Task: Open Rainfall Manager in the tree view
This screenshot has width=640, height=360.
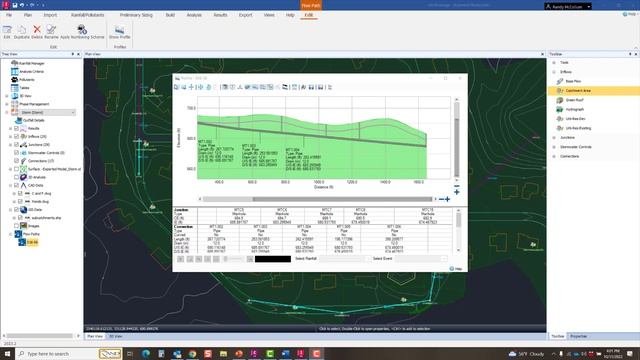Action: pyautogui.click(x=28, y=63)
